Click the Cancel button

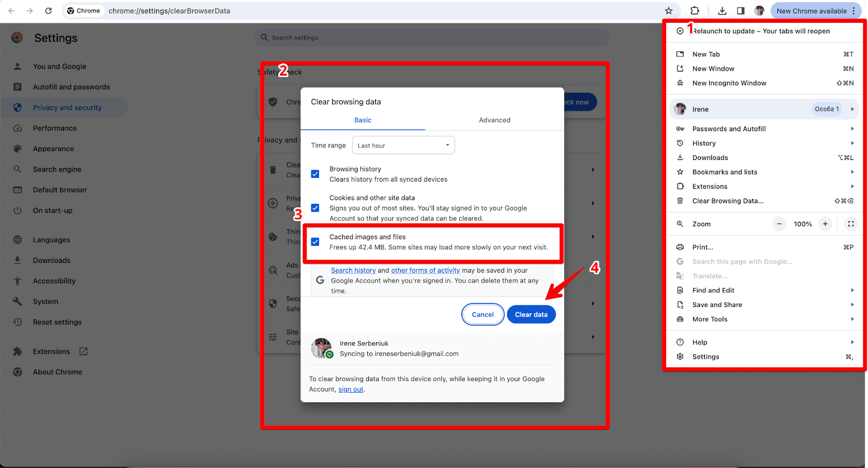pos(482,315)
